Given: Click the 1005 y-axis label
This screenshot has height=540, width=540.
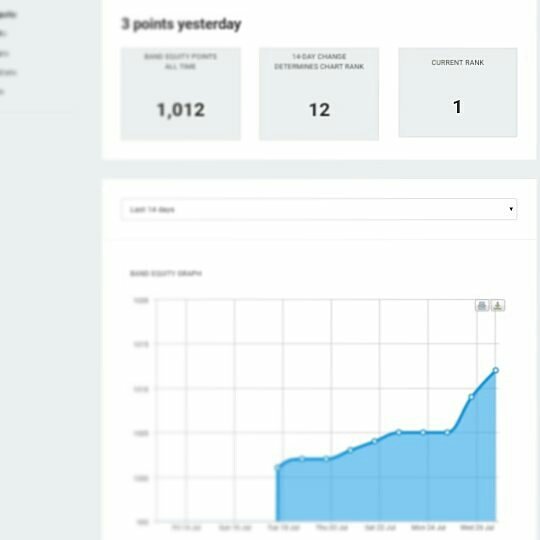Looking at the screenshot, I should (x=141, y=433).
